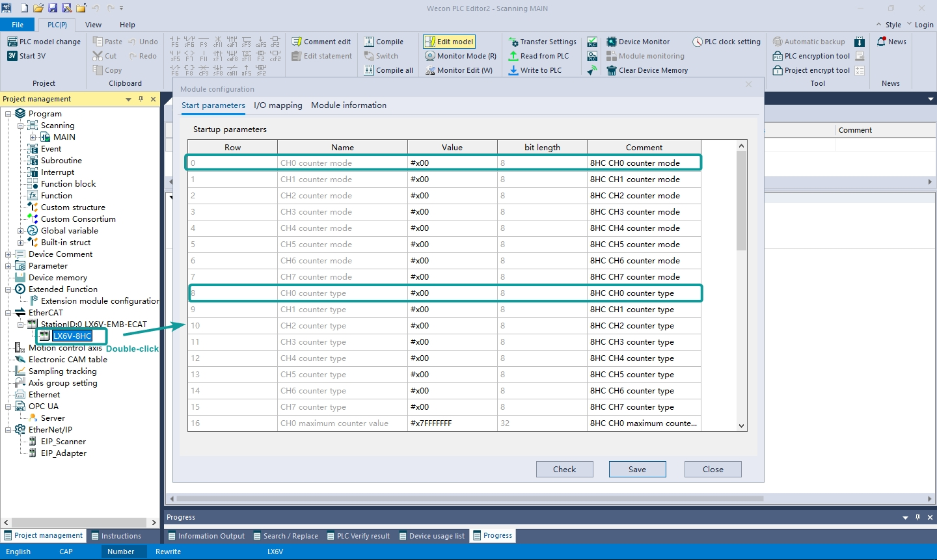The height and width of the screenshot is (560, 937).
Task: Expand the MAIN program node
Action: click(x=33, y=137)
